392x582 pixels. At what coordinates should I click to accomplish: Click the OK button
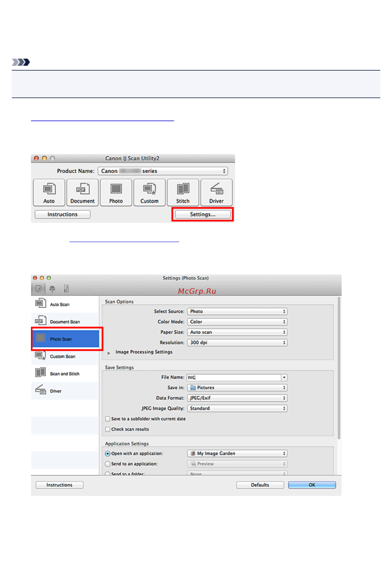[x=312, y=485]
